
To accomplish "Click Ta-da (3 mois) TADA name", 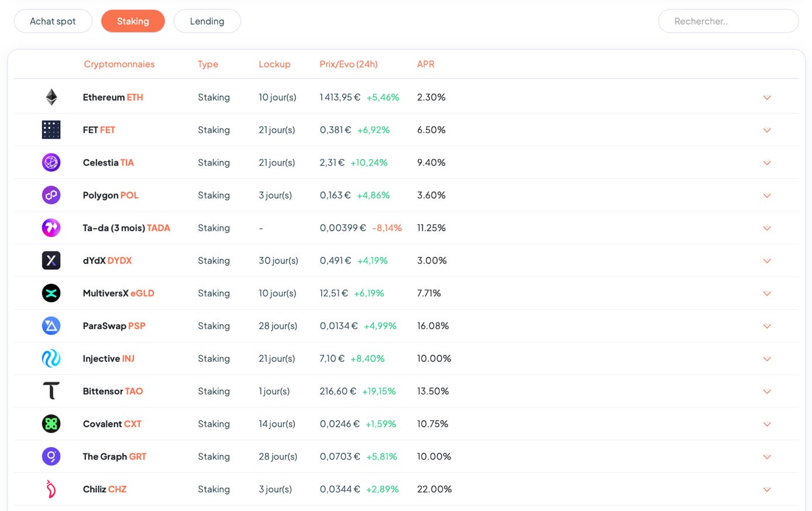I will 126,228.
